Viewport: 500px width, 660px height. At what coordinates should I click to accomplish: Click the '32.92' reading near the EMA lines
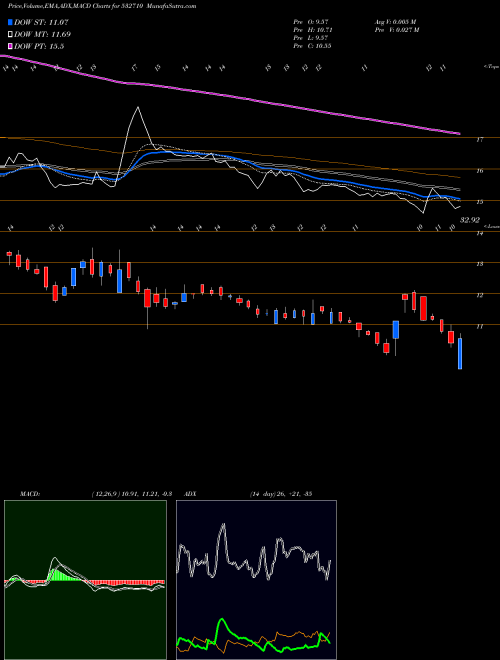[x=470, y=220]
